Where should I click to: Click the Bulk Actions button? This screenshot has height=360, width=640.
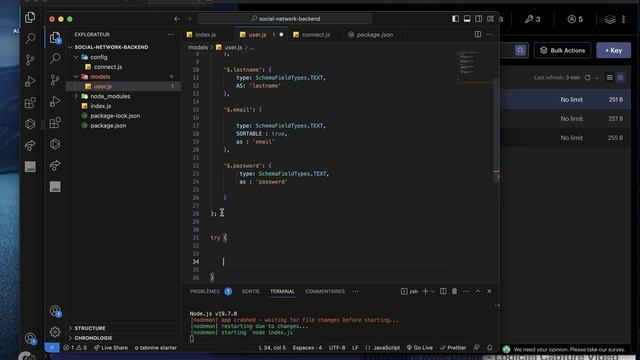coord(562,51)
